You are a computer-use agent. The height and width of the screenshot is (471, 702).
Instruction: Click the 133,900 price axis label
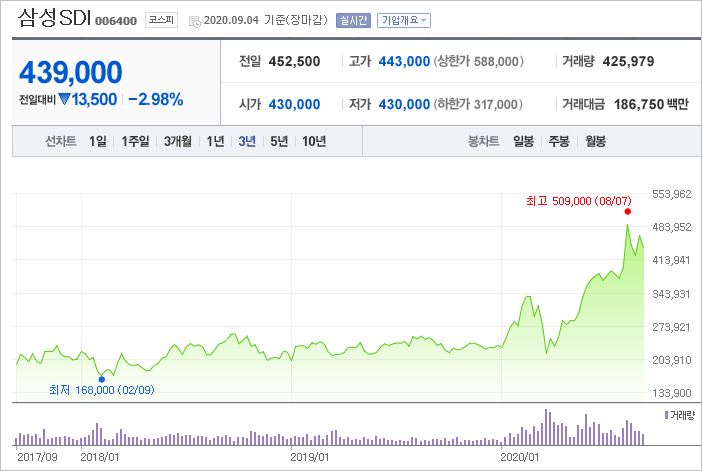(x=672, y=393)
